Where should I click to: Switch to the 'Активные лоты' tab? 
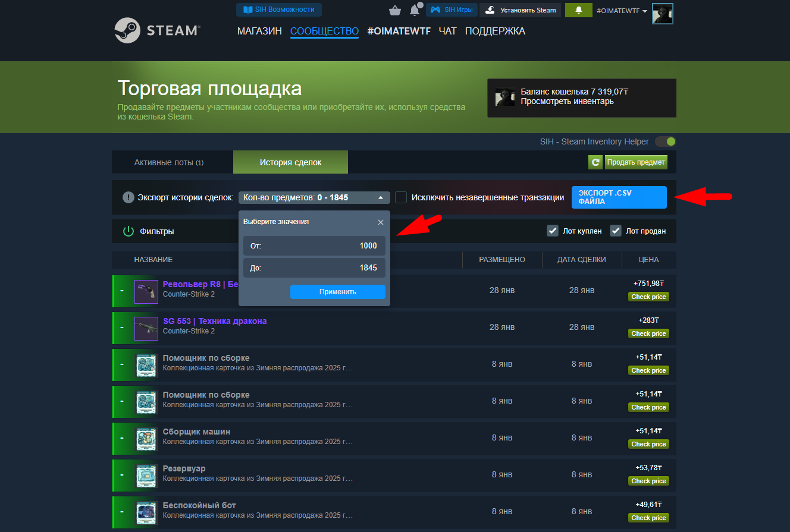169,162
